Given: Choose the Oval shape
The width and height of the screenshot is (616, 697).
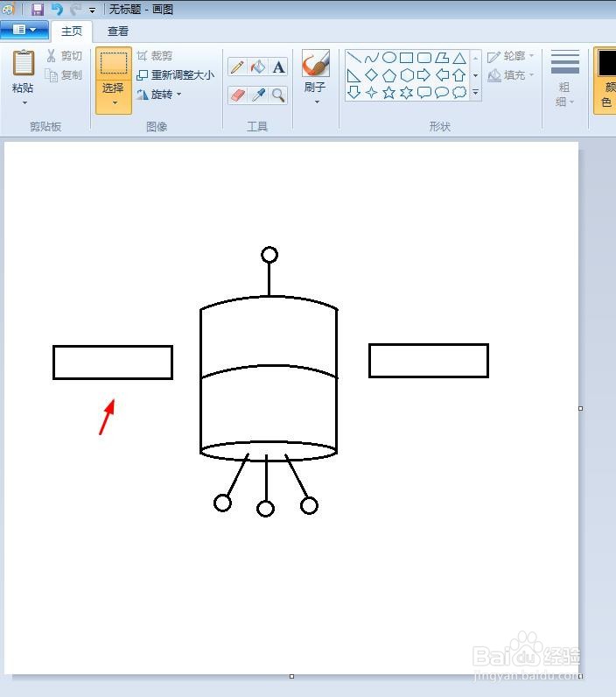Looking at the screenshot, I should click(389, 57).
